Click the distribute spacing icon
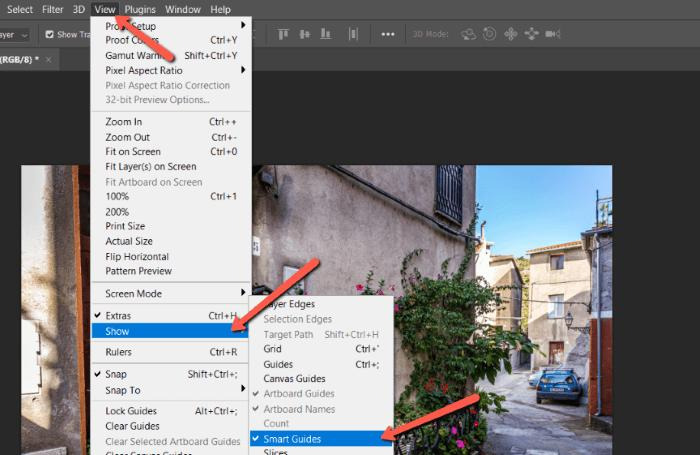700x455 pixels. (x=353, y=34)
